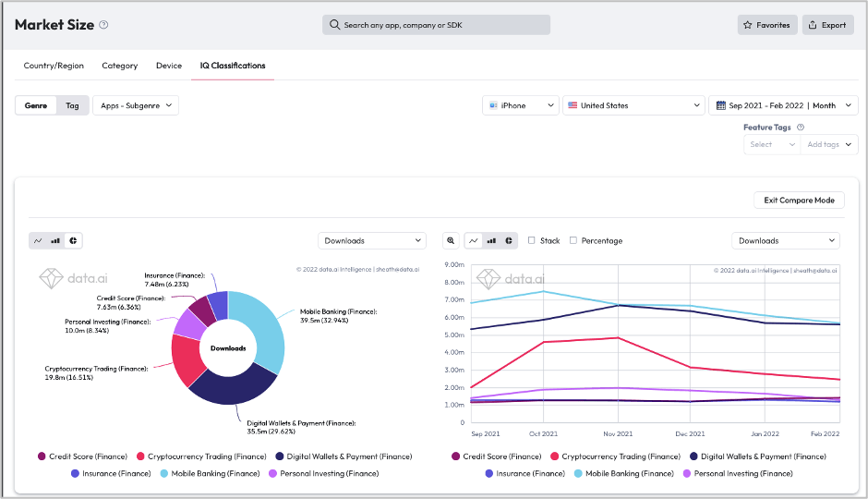Toggle Digital Wallets & Payment legend in right chart
868x499 pixels.
pos(758,456)
